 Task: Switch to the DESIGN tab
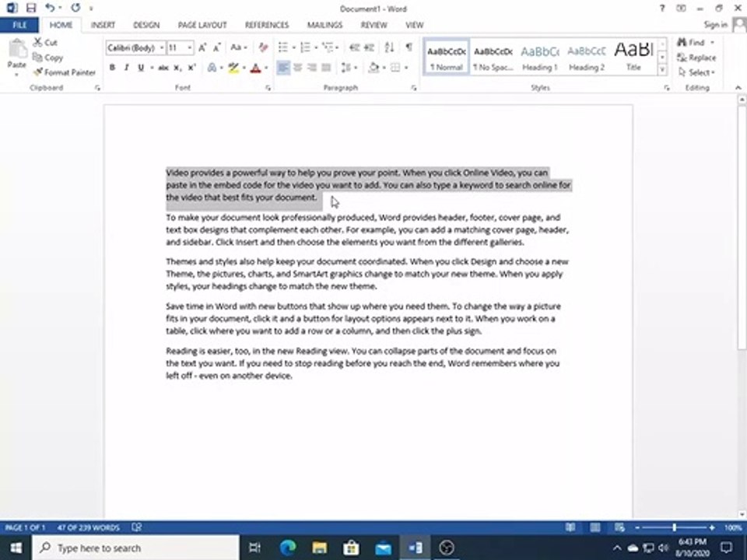click(x=146, y=25)
